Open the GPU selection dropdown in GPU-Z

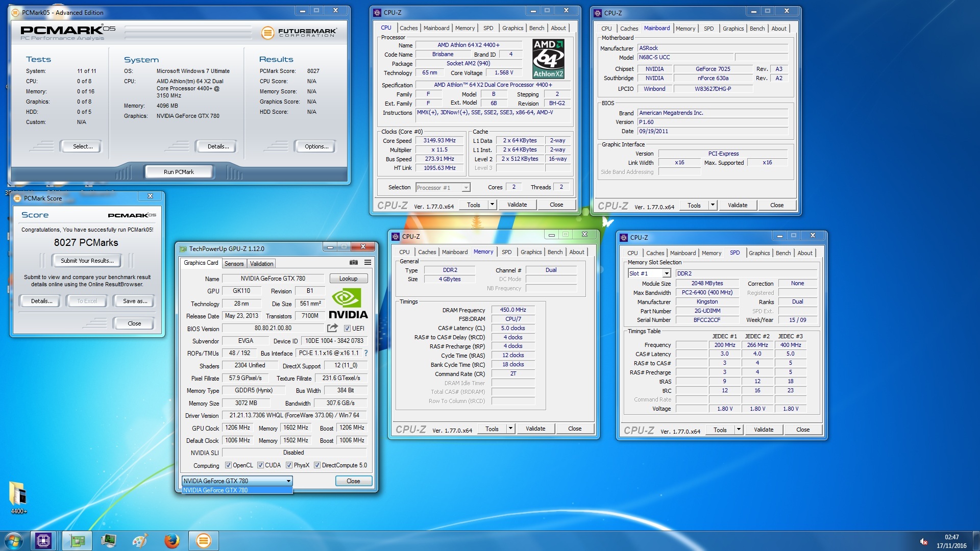click(237, 481)
